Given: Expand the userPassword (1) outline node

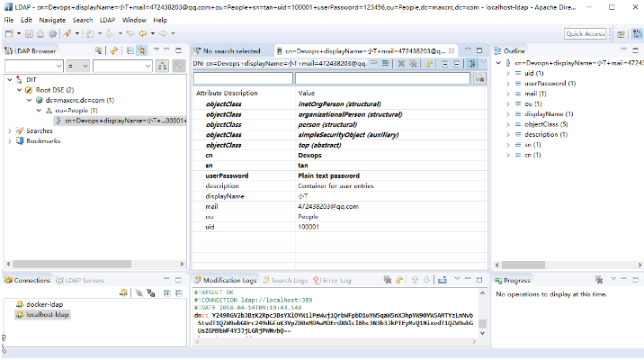Looking at the screenshot, I should click(508, 84).
